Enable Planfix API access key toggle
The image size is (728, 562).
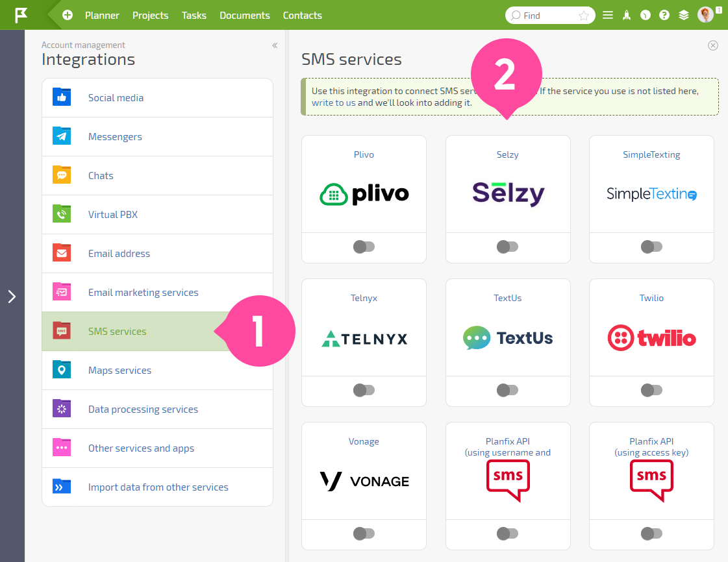tap(651, 533)
